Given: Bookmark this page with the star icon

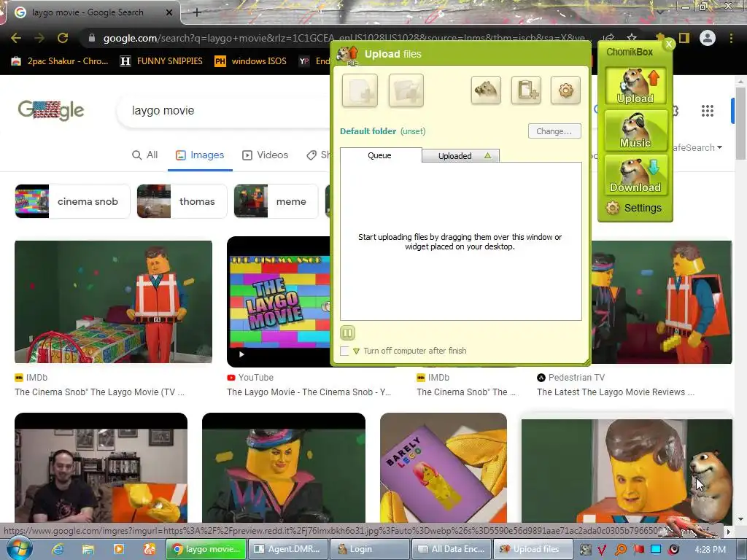Looking at the screenshot, I should tap(632, 38).
